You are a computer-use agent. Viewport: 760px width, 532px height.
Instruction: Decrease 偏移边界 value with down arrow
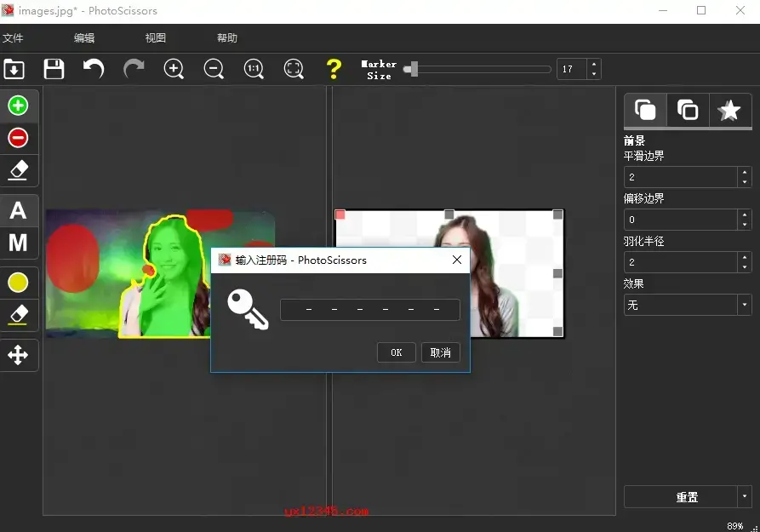(745, 225)
